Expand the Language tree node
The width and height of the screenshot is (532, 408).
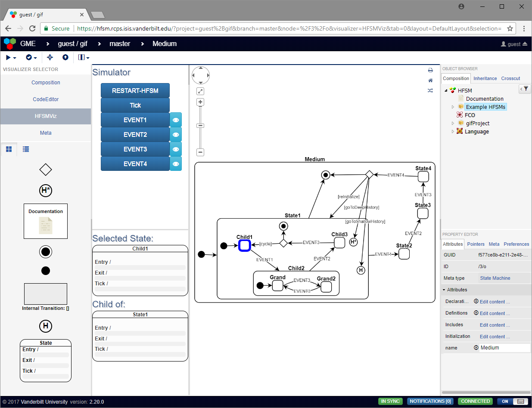coord(453,131)
